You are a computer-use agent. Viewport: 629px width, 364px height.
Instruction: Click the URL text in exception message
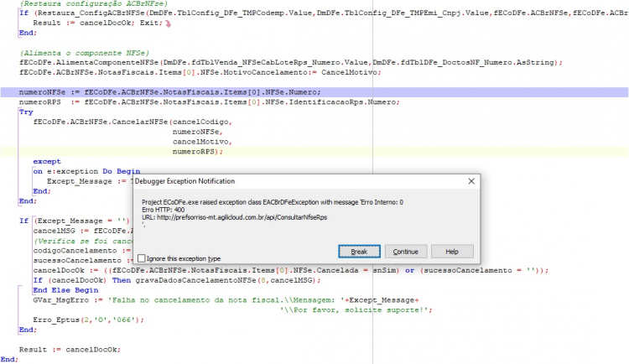pyautogui.click(x=234, y=217)
